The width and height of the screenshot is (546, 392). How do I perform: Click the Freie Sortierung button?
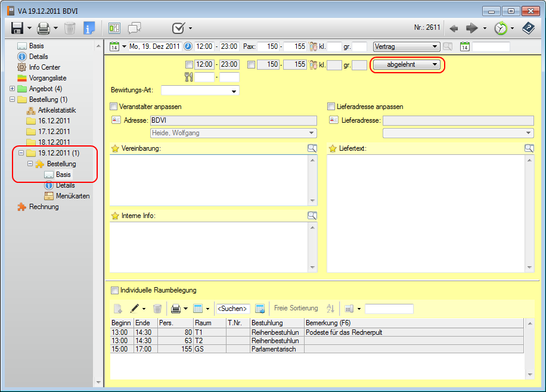(296, 309)
